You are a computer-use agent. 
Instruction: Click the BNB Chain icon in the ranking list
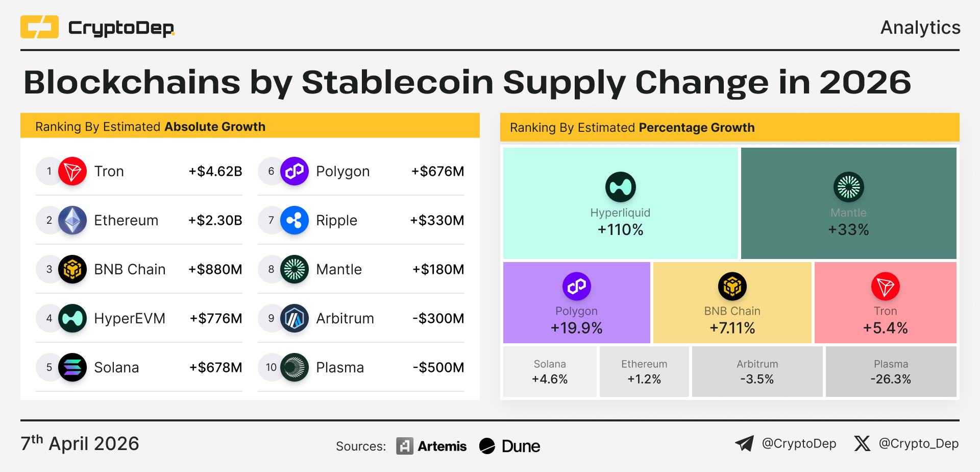point(72,269)
